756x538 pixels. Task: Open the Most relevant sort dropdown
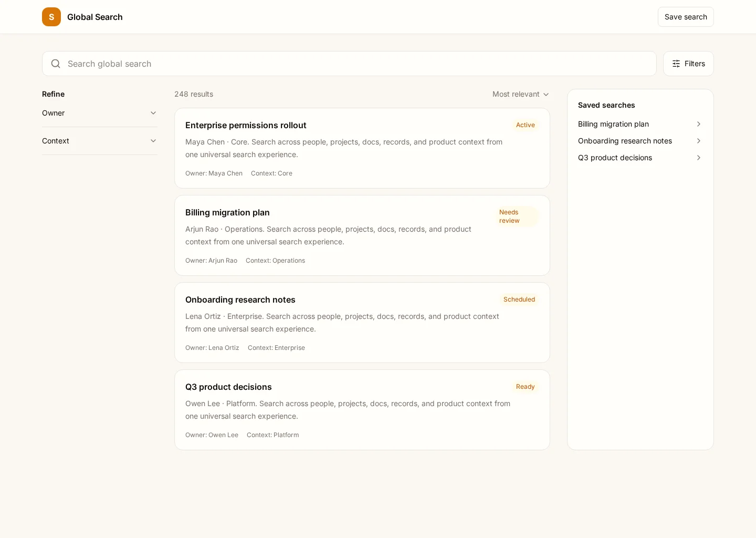[521, 94]
